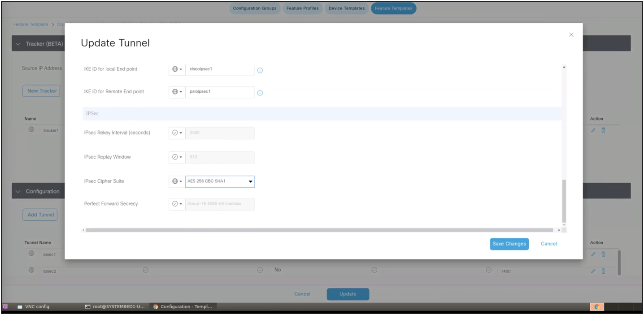Open info icon for IKE ID local End point

[x=260, y=70]
